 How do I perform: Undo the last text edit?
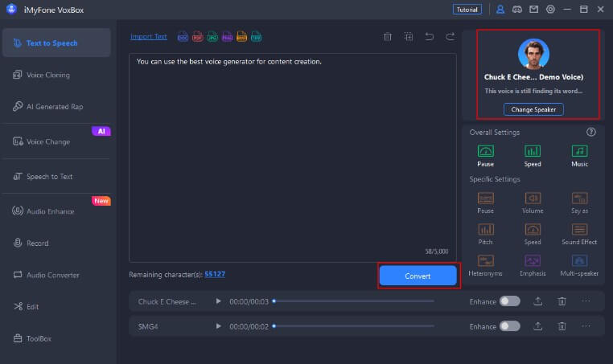click(430, 37)
